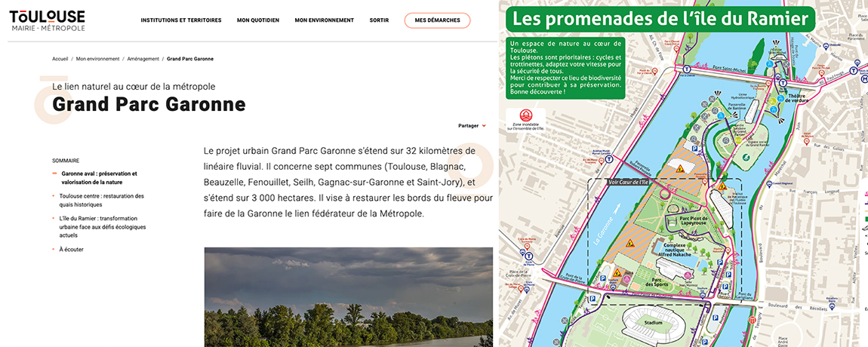868x347 pixels.
Task: Click the red Zone inondable flood icon
Action: pyautogui.click(x=526, y=115)
